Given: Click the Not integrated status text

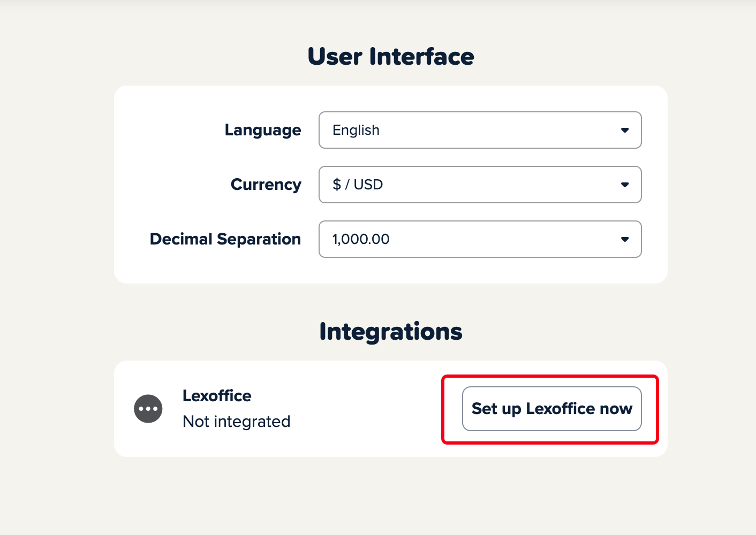Looking at the screenshot, I should pyautogui.click(x=237, y=422).
